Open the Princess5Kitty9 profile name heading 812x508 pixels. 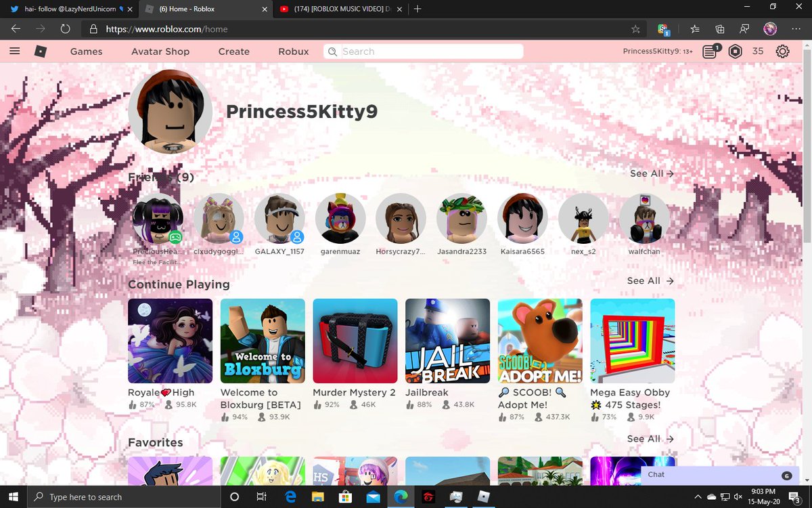tap(302, 111)
